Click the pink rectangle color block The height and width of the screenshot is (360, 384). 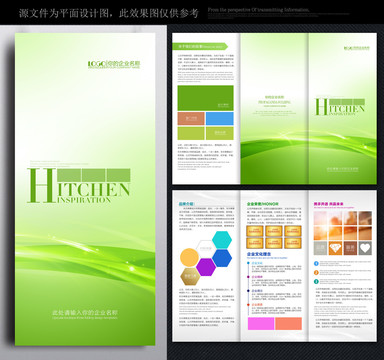tap(261, 323)
